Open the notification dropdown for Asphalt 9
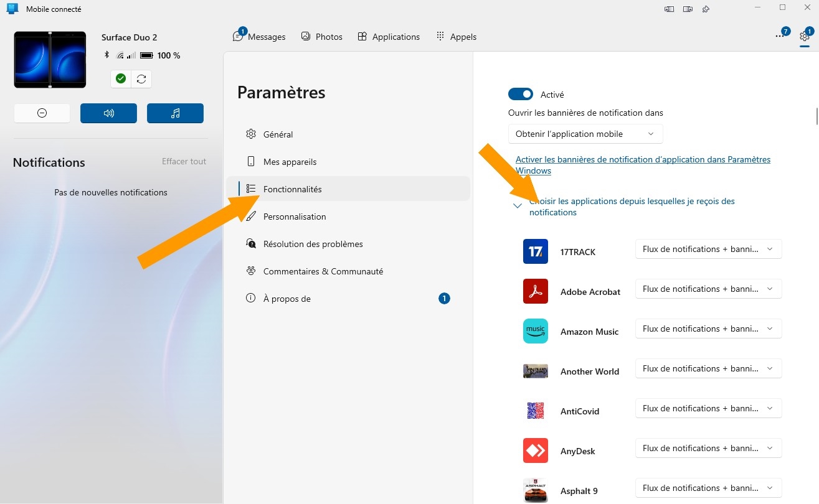This screenshot has width=819, height=504. (708, 488)
